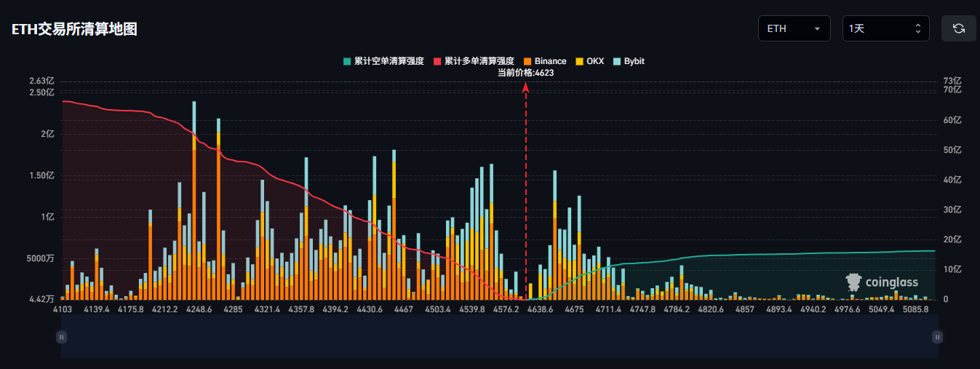Click the 4857 x-axis label
The height and width of the screenshot is (369, 980).
(x=744, y=309)
